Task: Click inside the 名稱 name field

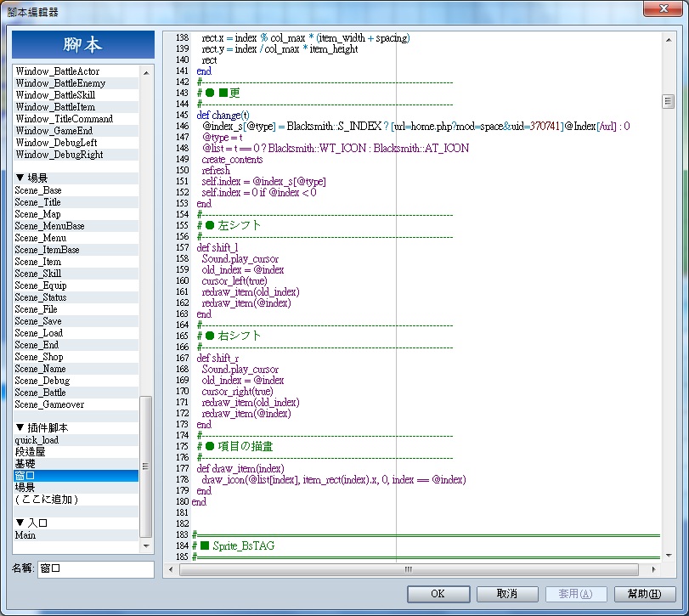Action: (96, 568)
